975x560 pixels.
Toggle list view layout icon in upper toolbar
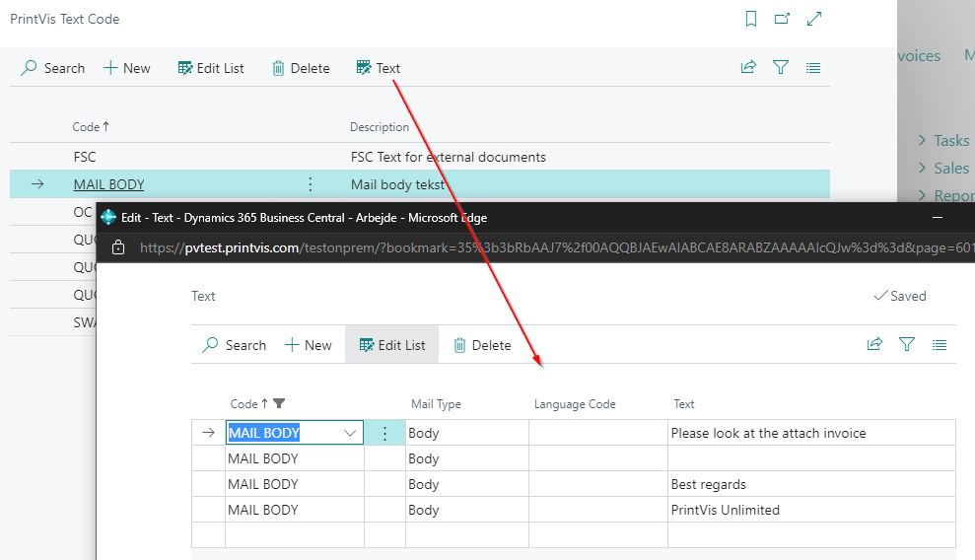[x=813, y=68]
